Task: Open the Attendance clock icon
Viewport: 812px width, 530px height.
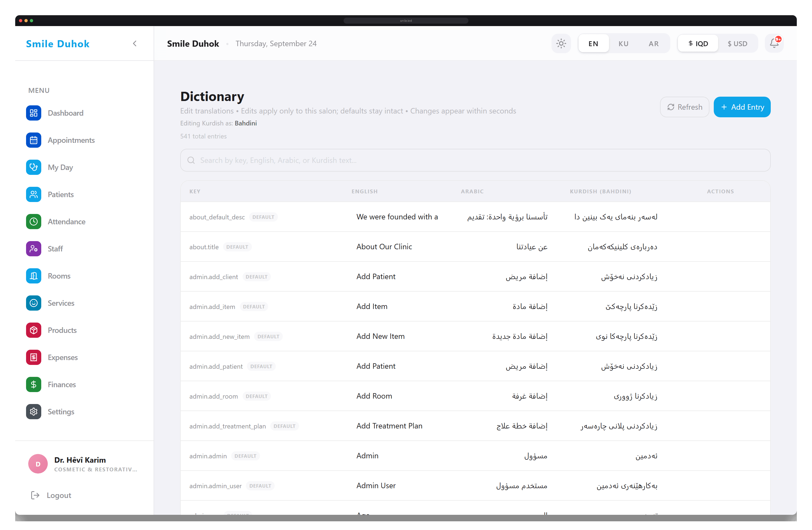Action: point(33,222)
